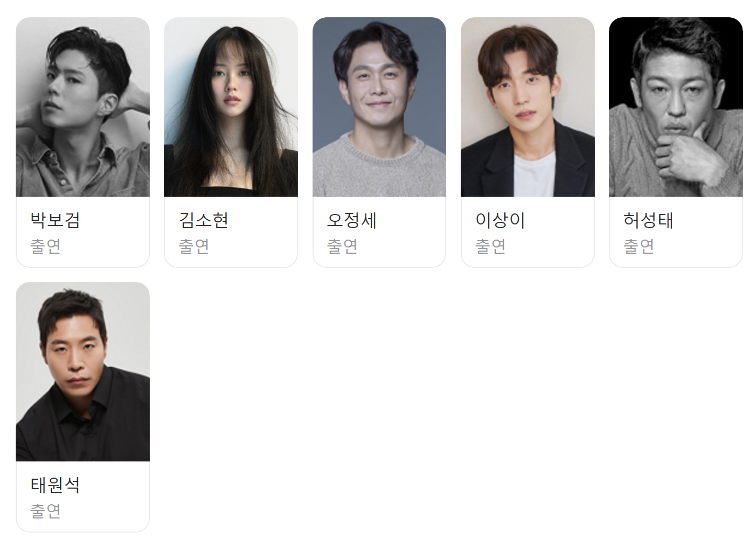Open the 박보검 name link
The width and height of the screenshot is (756, 542).
(55, 220)
